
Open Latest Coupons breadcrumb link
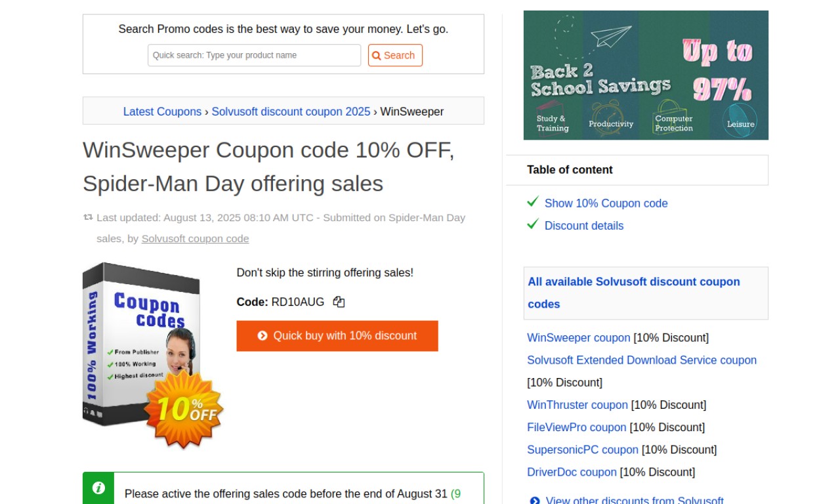pos(162,112)
